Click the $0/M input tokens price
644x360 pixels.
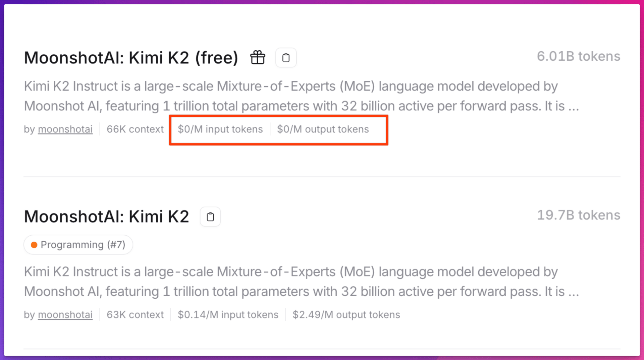(220, 129)
